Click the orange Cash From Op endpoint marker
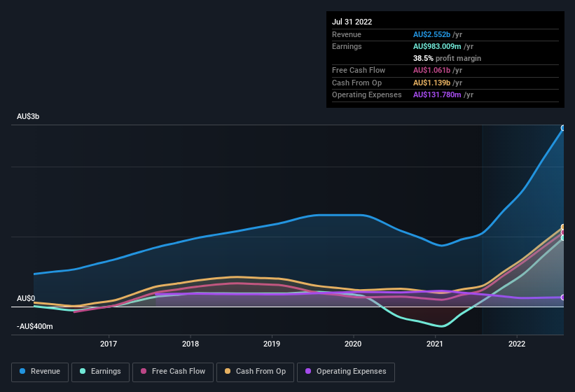The image size is (575, 392). tap(563, 227)
